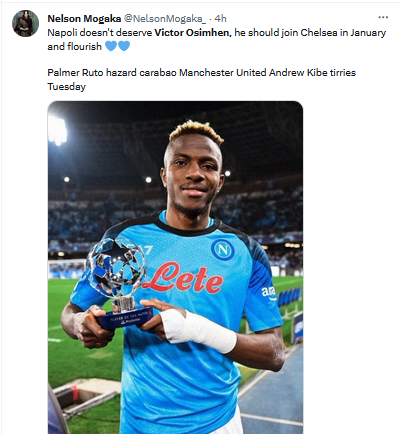Click the player's blond hair
The image size is (400, 434).
pyautogui.click(x=196, y=131)
